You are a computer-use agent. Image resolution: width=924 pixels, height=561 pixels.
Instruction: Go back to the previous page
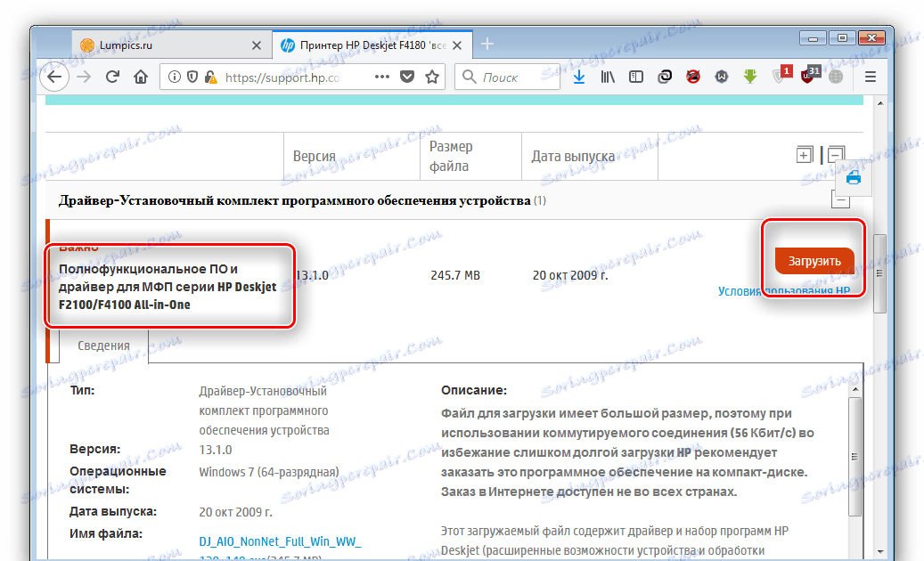click(x=55, y=77)
